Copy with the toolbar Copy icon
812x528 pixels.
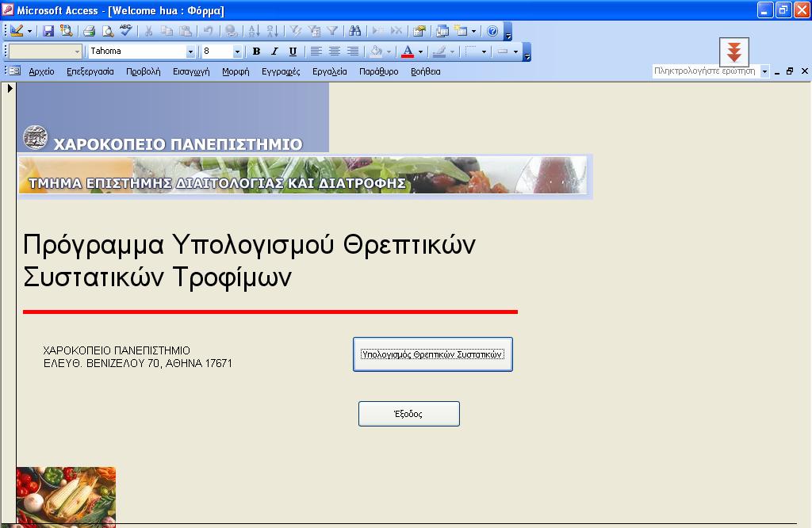click(167, 31)
